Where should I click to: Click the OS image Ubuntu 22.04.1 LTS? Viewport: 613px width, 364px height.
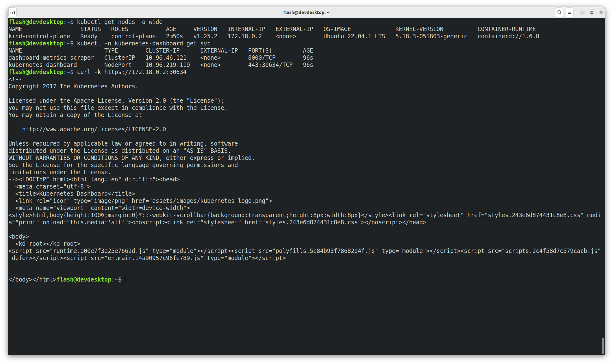(354, 36)
